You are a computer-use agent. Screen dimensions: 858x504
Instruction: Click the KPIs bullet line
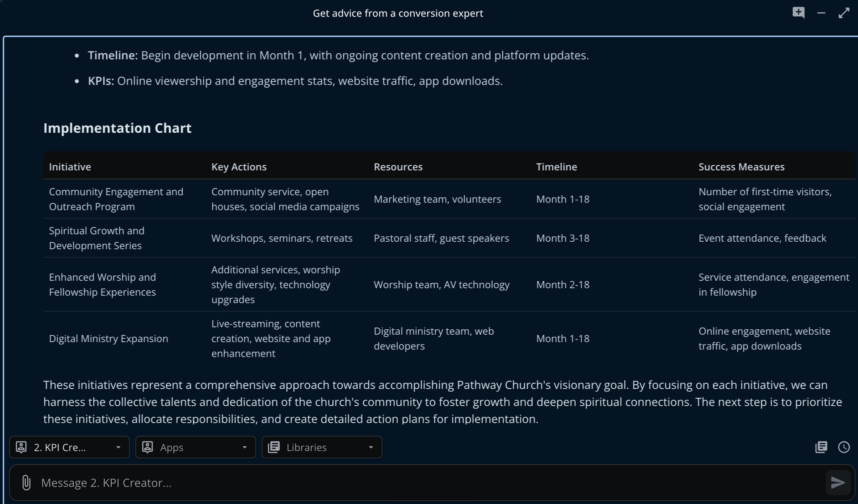point(295,81)
